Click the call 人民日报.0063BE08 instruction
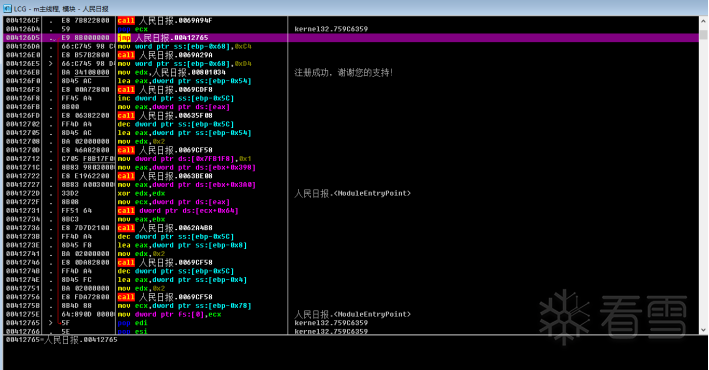Image resolution: width=709 pixels, height=370 pixels. [165, 176]
